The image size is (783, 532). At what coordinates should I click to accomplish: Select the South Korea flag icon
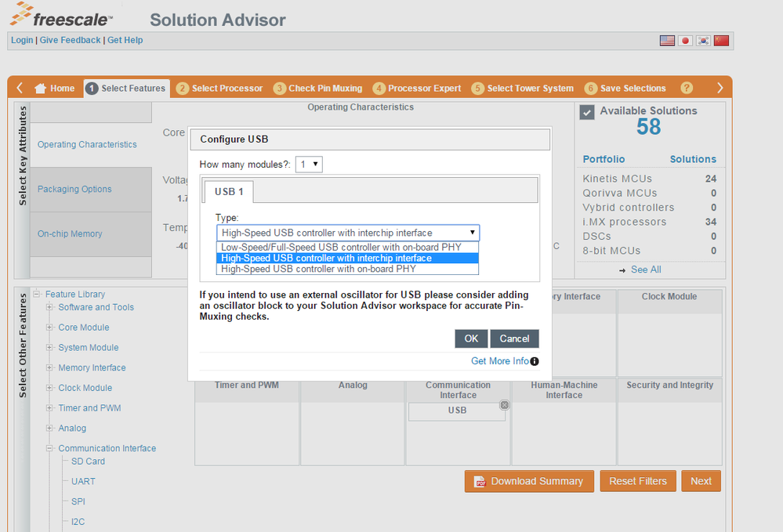pyautogui.click(x=703, y=41)
